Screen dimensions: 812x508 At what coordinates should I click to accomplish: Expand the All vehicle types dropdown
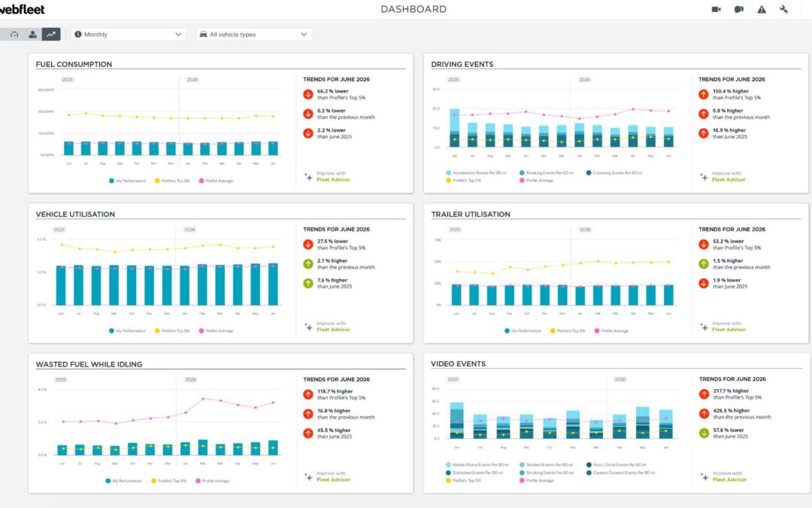pos(254,34)
